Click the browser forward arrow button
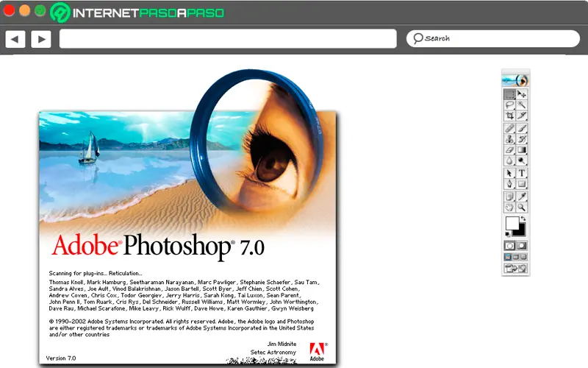Screen dimensions: 588x368 tap(41, 39)
